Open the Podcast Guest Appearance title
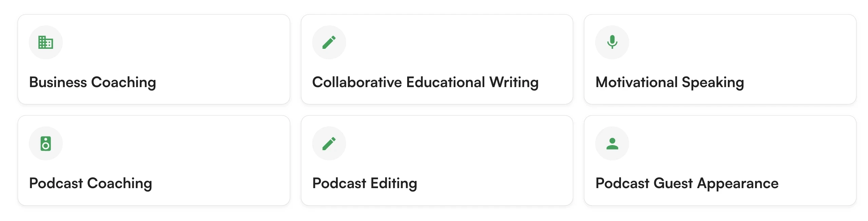The height and width of the screenshot is (221, 868). [687, 183]
